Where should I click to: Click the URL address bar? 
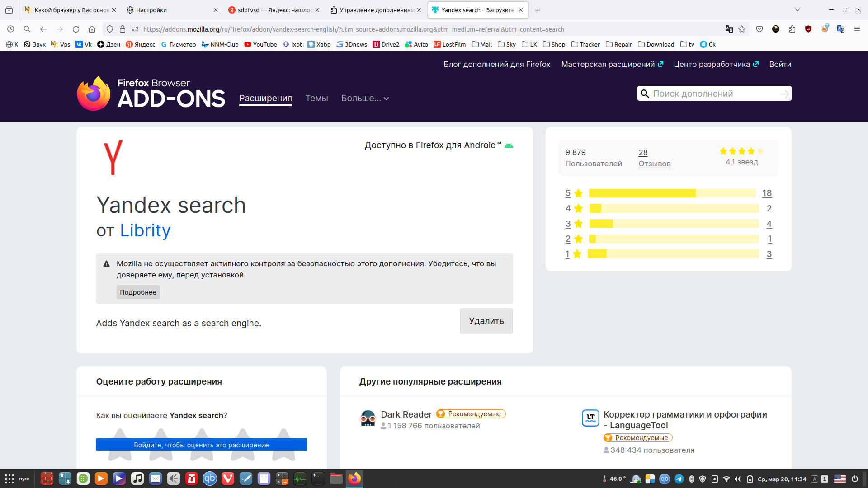point(425,29)
